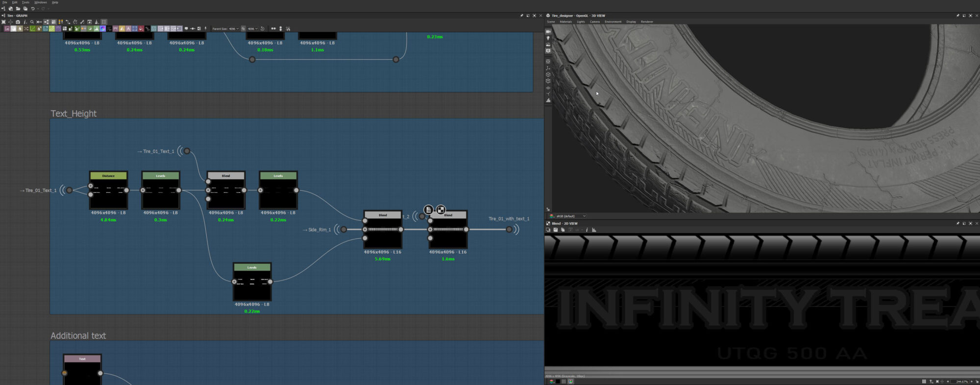Viewport: 980px width, 385px height.
Task: Click the info icon in 2D view toolbar
Action: pos(587,230)
